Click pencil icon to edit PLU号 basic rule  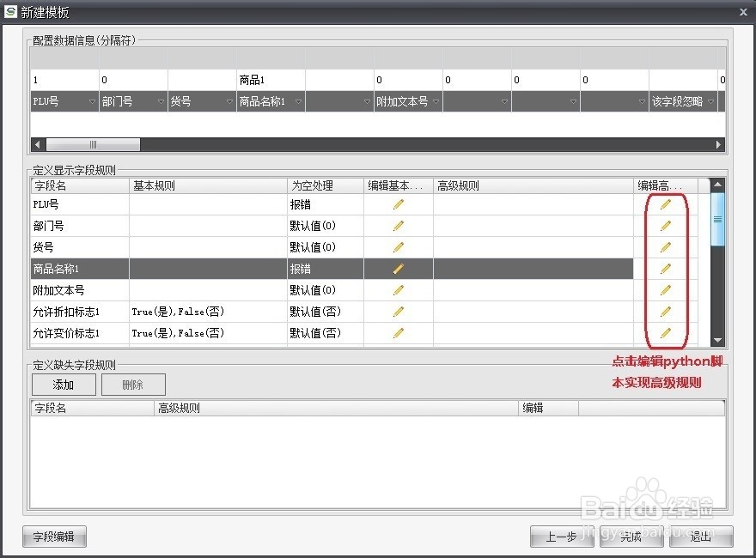(397, 204)
